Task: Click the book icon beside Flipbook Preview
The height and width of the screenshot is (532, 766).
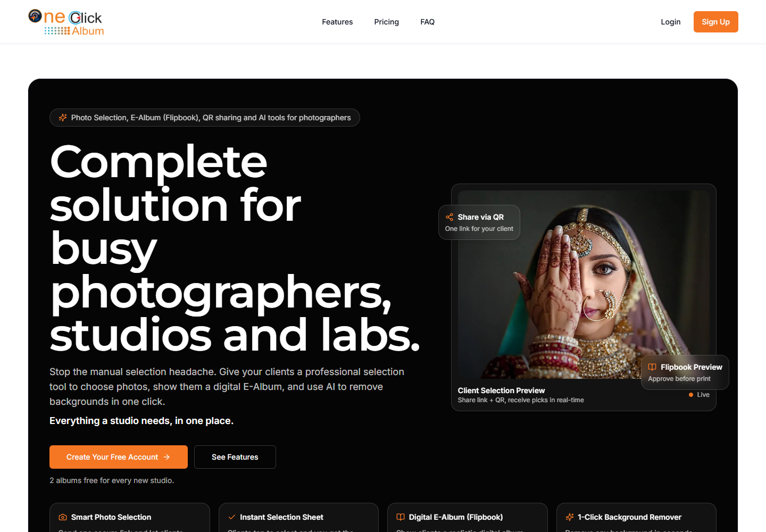Action: [652, 367]
